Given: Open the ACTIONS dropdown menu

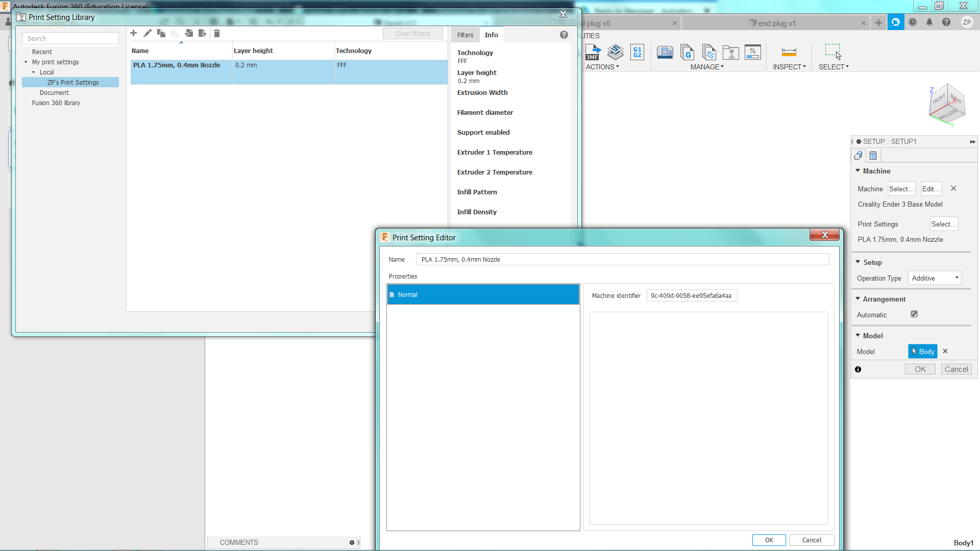Looking at the screenshot, I should tap(602, 67).
